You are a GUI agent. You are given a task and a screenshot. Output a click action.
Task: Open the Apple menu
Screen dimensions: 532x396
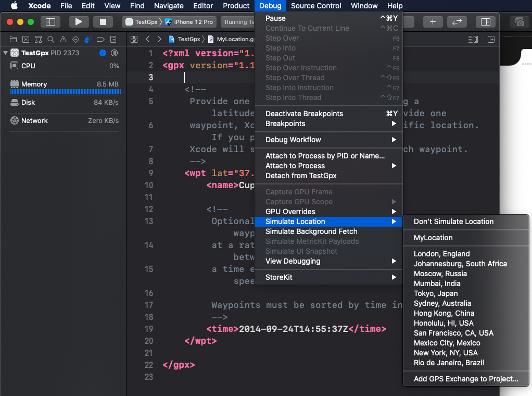click(14, 5)
